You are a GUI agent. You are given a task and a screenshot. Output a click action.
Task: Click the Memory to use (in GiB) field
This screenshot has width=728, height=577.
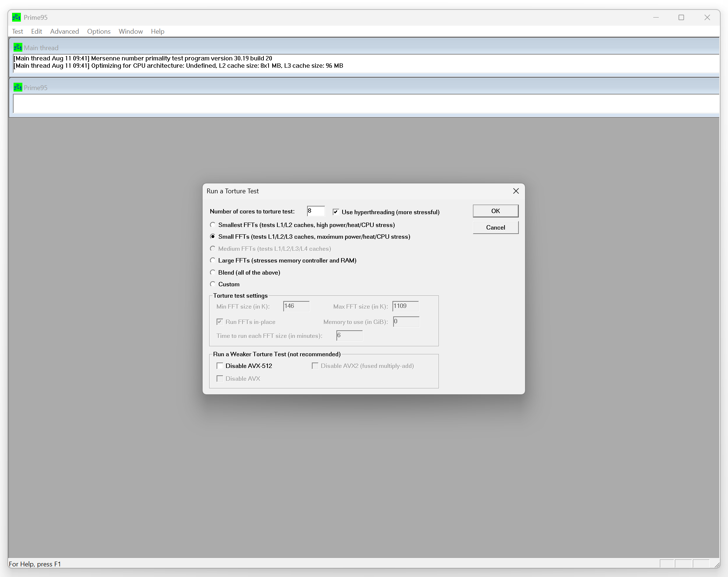pos(406,321)
